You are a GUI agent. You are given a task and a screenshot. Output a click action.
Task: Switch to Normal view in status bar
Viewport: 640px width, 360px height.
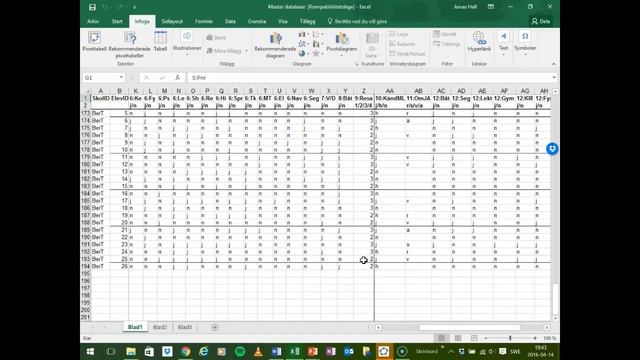pyautogui.click(x=442, y=338)
